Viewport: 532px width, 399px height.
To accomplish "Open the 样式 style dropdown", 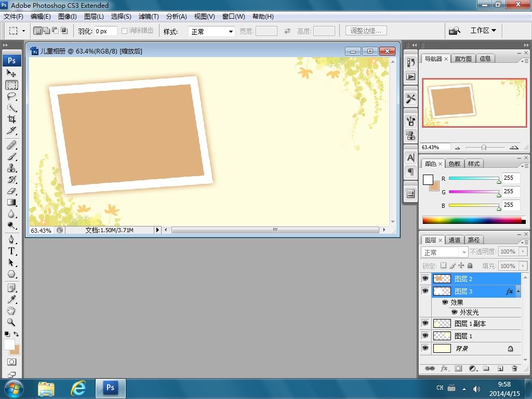I will pos(211,32).
